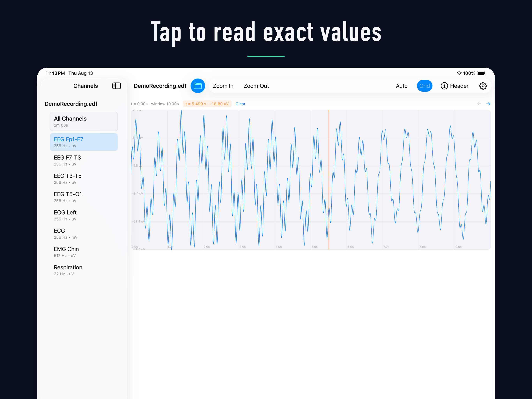The image size is (532, 399).
Task: Click Zoom Out
Action: 256,86
